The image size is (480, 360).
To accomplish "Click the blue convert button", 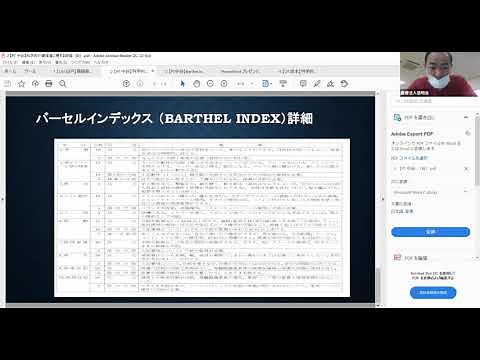I will coord(430,232).
